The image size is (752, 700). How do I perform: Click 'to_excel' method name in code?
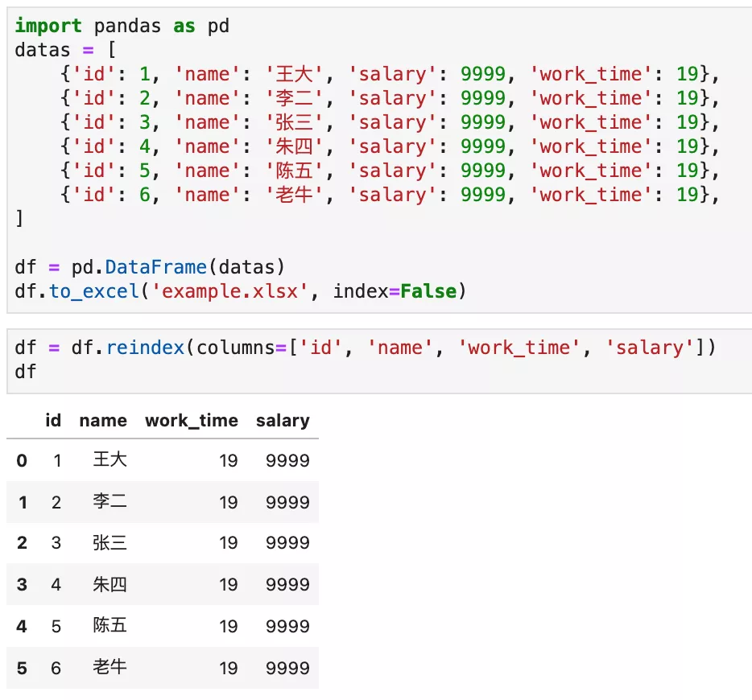point(94,291)
